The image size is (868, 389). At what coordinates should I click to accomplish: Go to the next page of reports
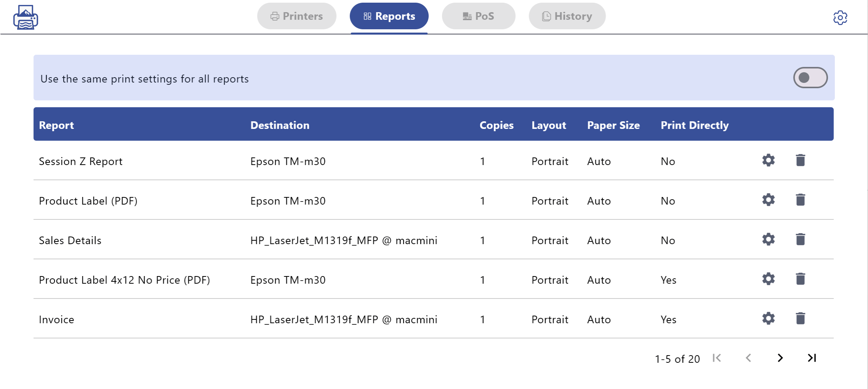click(780, 358)
